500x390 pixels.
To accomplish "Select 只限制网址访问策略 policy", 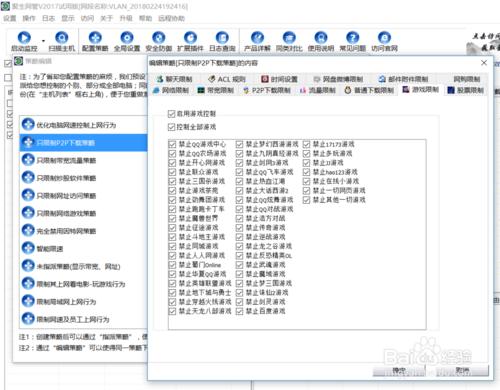I will pos(83,196).
